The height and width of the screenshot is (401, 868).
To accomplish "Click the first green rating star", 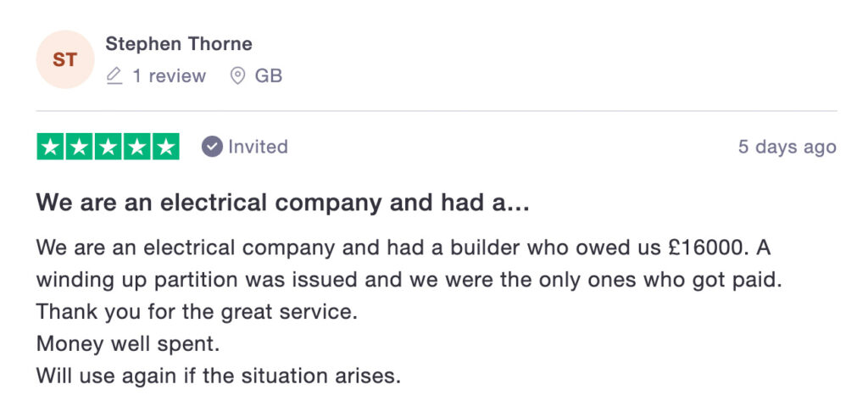I will coord(51,147).
